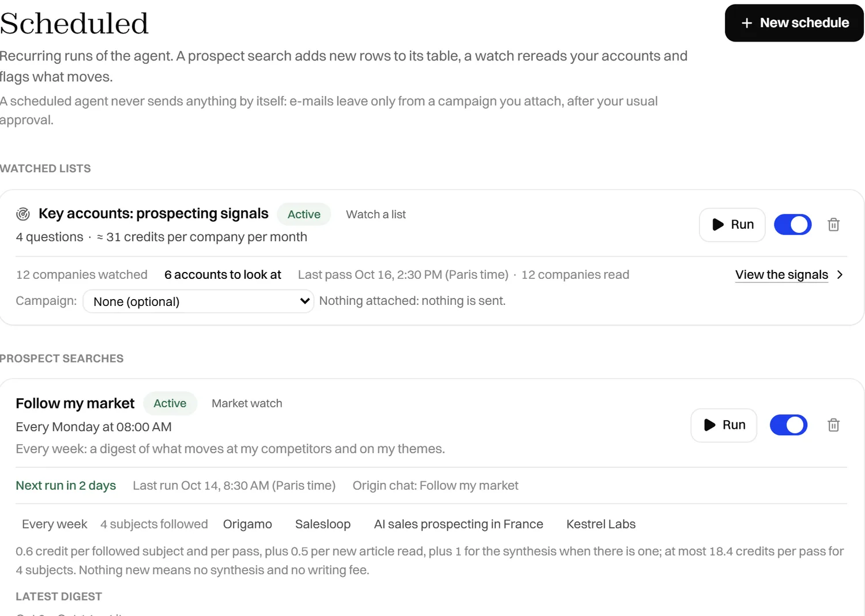Click the Kestrel Labs subject chip
The height and width of the screenshot is (616, 865).
tap(601, 524)
